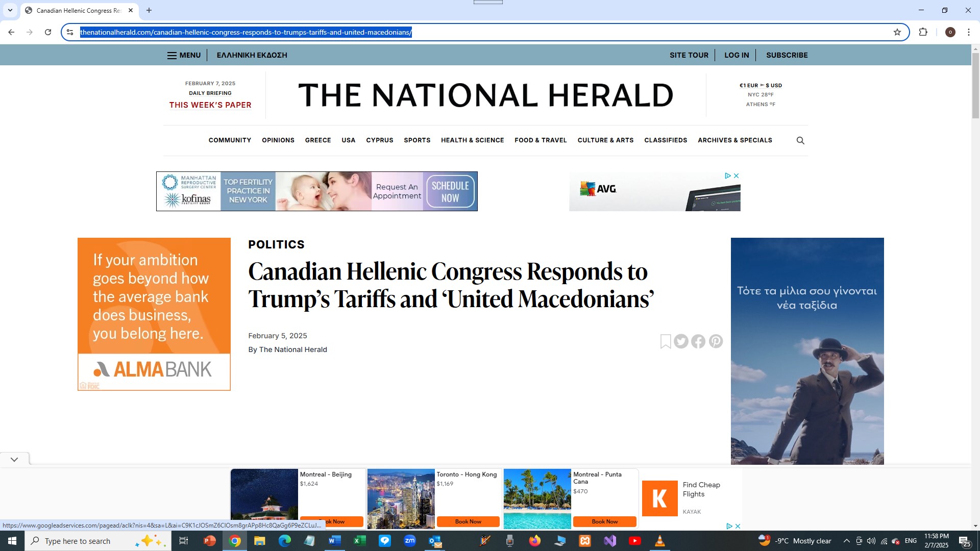980x551 pixels.
Task: Open the Alma Bank advertisement
Action: pos(154,314)
